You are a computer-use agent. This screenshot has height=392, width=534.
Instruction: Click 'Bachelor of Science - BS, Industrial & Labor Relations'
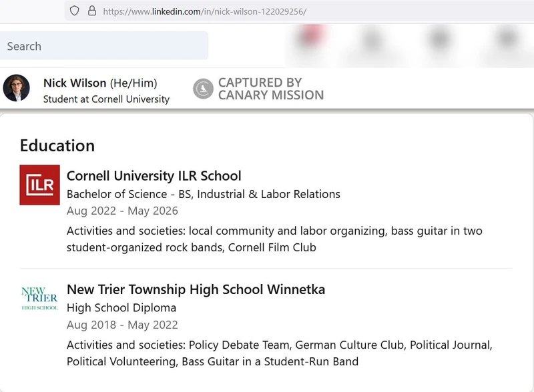pos(204,194)
